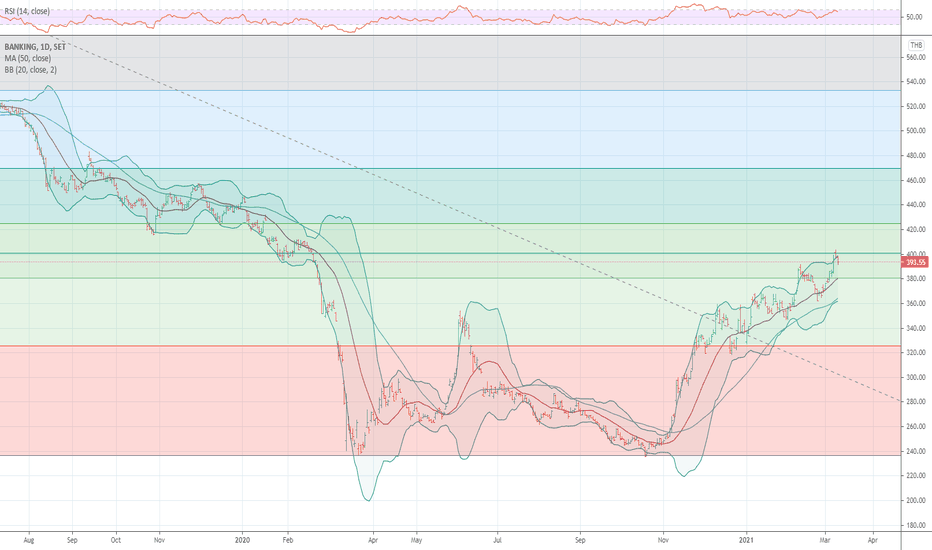The height and width of the screenshot is (550, 932).
Task: Click the 300.00 price axis label
Action: 916,377
